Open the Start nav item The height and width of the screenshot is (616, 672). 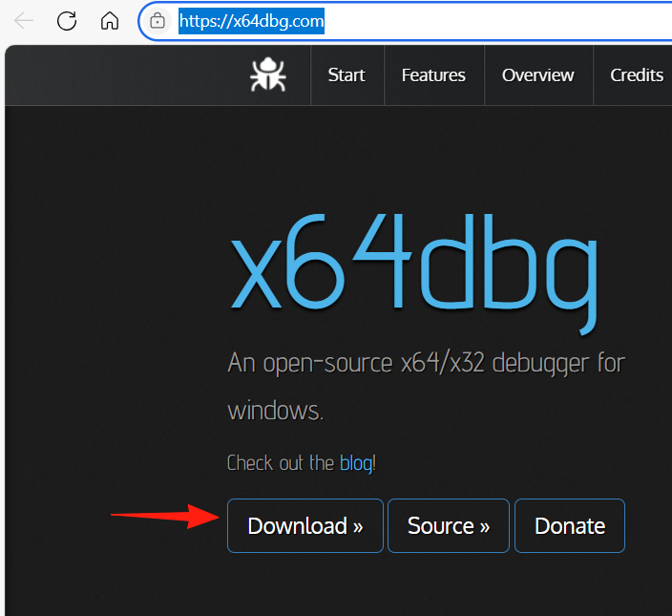tap(346, 75)
